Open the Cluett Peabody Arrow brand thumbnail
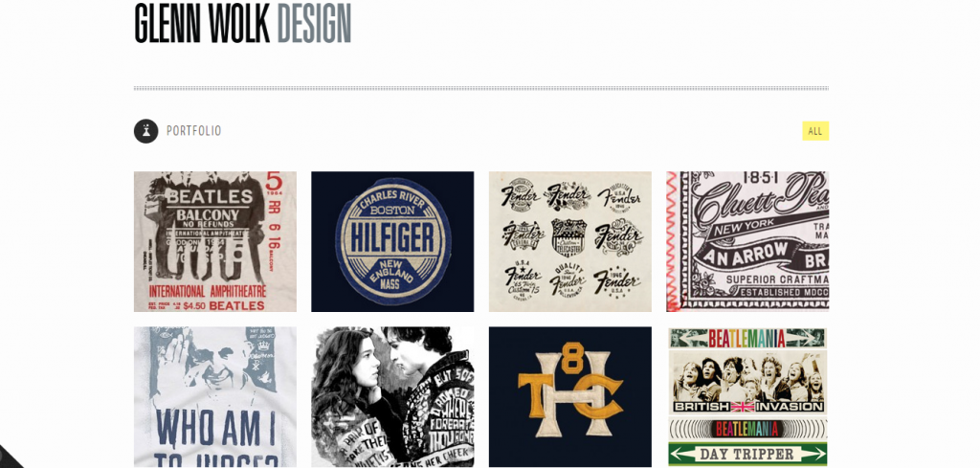Image resolution: width=980 pixels, height=468 pixels. (x=747, y=242)
